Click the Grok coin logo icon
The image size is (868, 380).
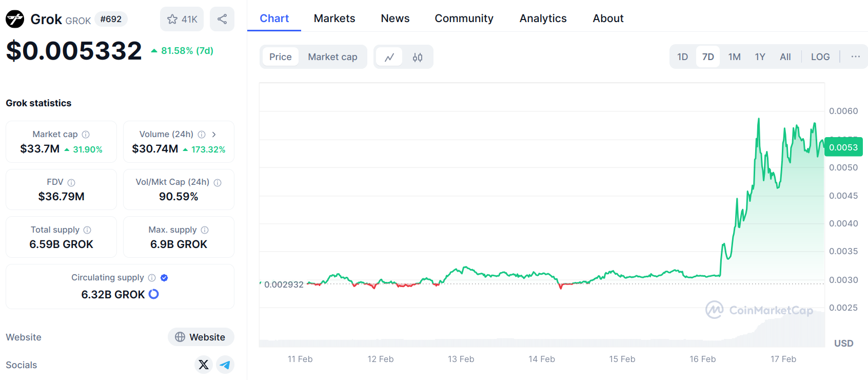[x=15, y=19]
